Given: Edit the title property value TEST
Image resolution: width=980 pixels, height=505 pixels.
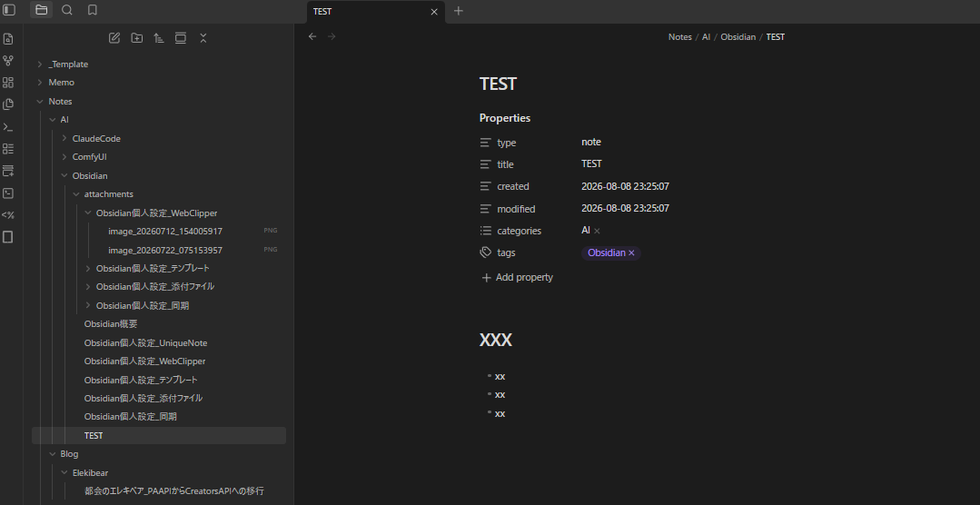Looking at the screenshot, I should pos(591,163).
